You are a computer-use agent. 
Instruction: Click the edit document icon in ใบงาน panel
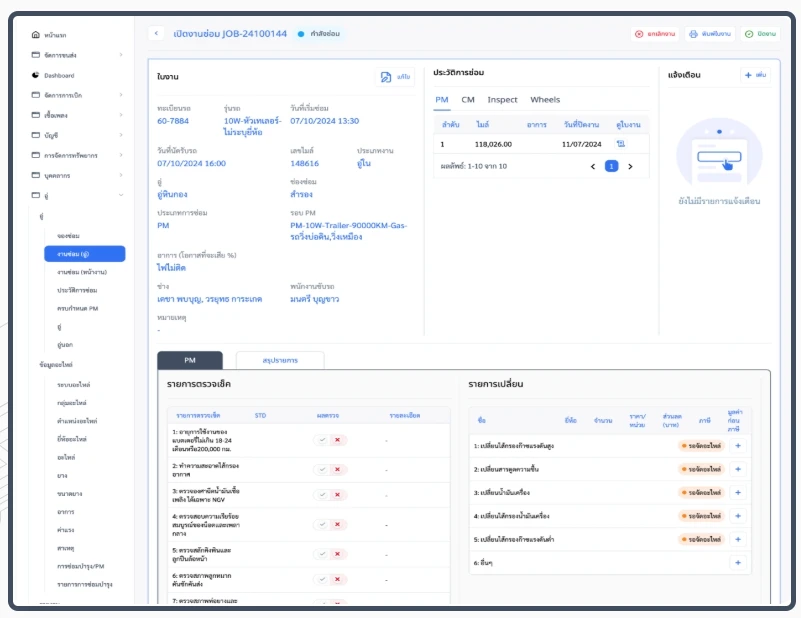386,77
